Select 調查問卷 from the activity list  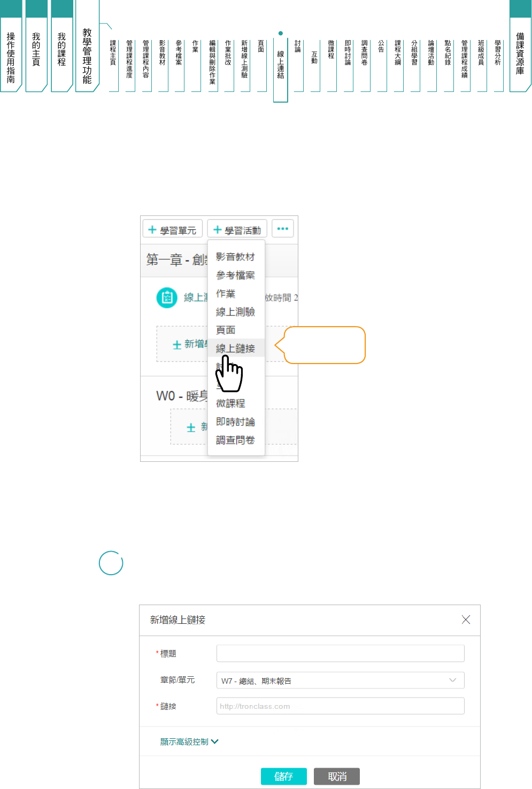click(235, 440)
